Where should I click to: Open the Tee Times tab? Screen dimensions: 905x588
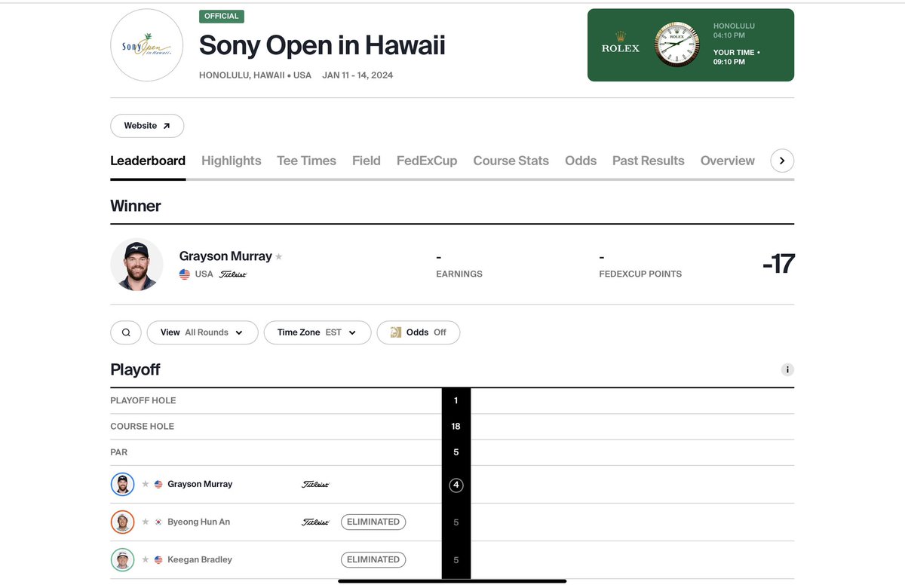(306, 161)
